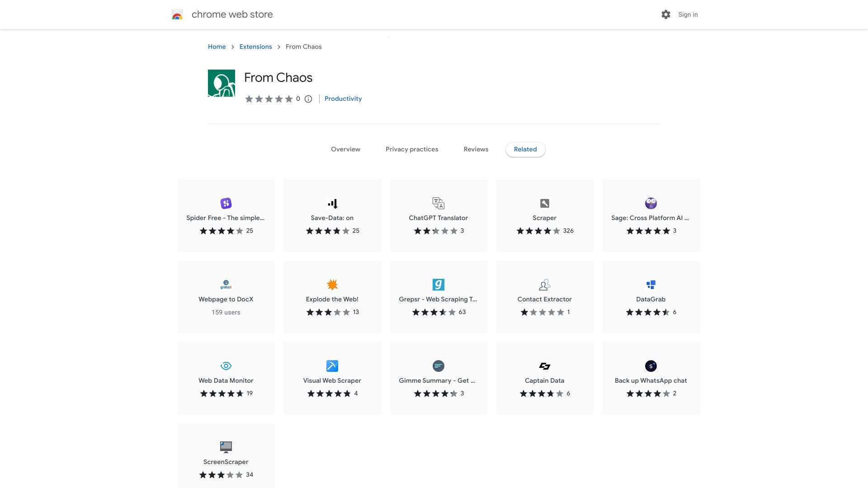Click the Web Data Monitor eye icon
This screenshot has height=488, width=868.
(x=226, y=366)
